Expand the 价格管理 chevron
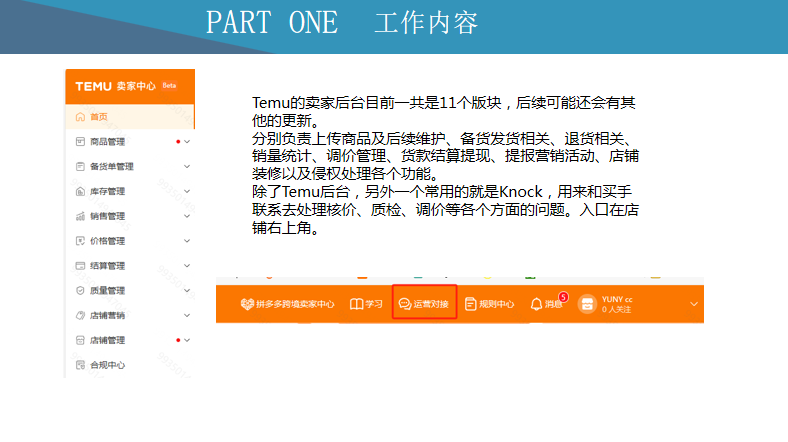The image size is (788, 442). click(187, 241)
